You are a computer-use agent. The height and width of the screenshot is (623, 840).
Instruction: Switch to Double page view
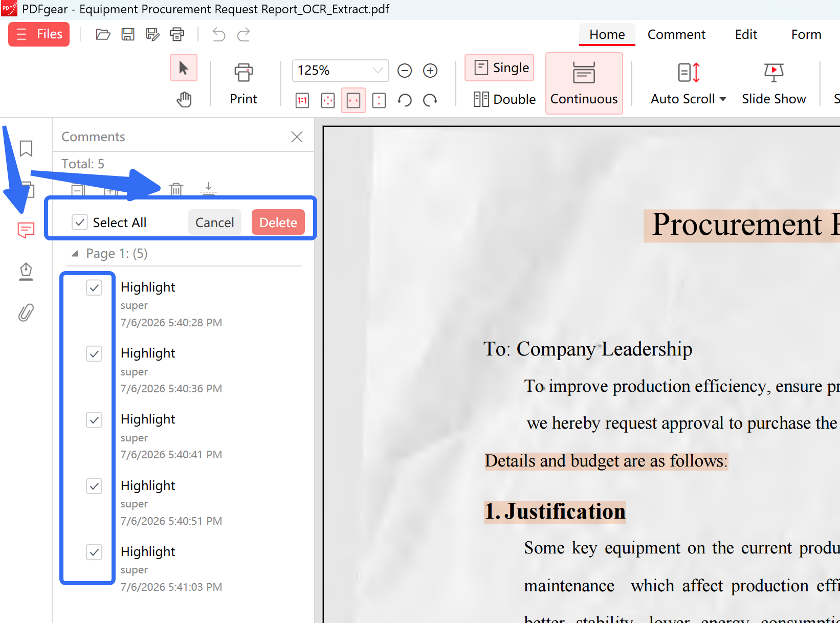pyautogui.click(x=504, y=99)
